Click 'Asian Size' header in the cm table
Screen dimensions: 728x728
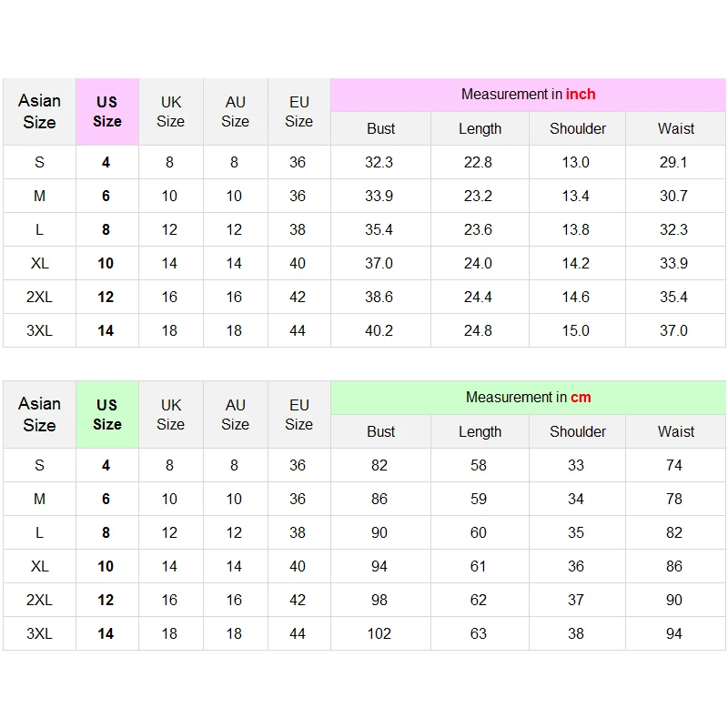(39, 414)
